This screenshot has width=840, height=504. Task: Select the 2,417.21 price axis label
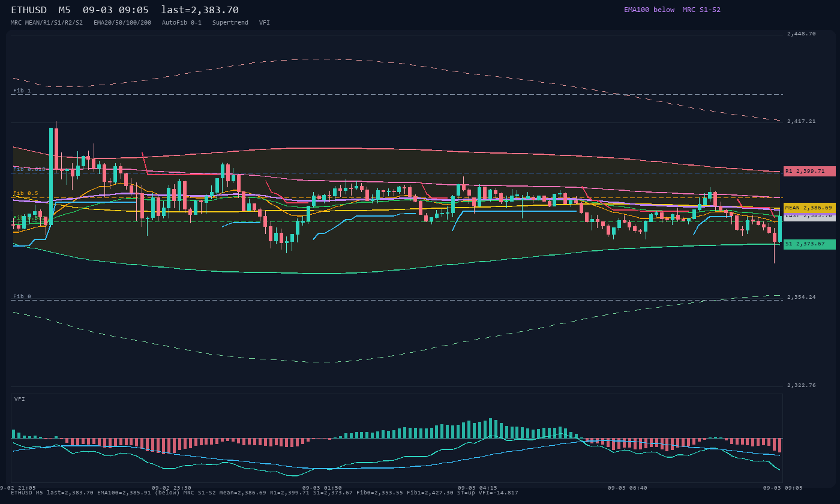point(802,121)
